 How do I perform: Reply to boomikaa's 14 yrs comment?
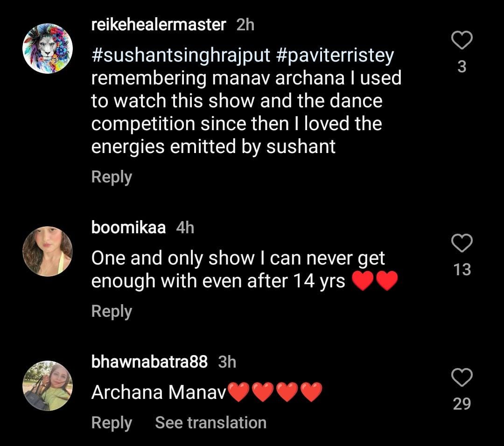(112, 311)
